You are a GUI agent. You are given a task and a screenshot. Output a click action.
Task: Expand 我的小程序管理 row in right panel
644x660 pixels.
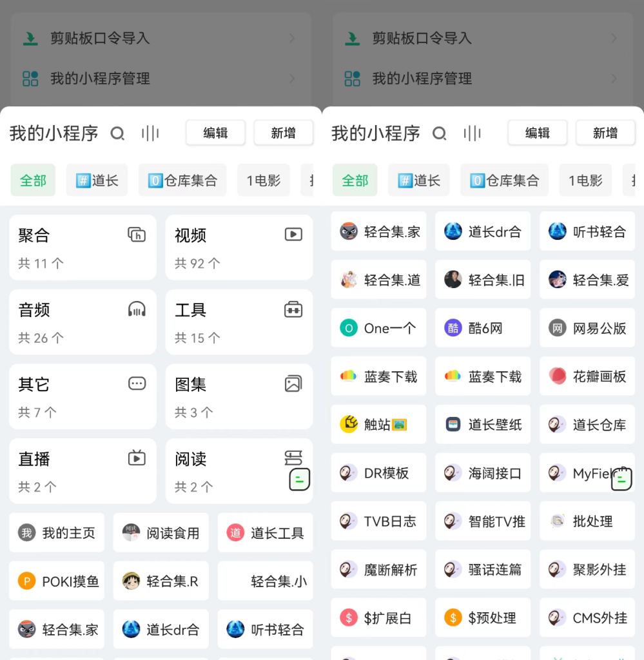612,79
